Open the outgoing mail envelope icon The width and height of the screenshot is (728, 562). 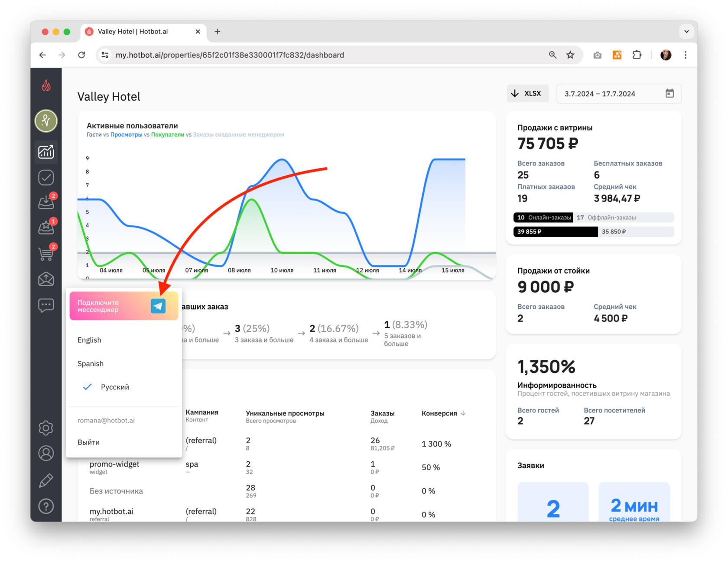click(46, 279)
